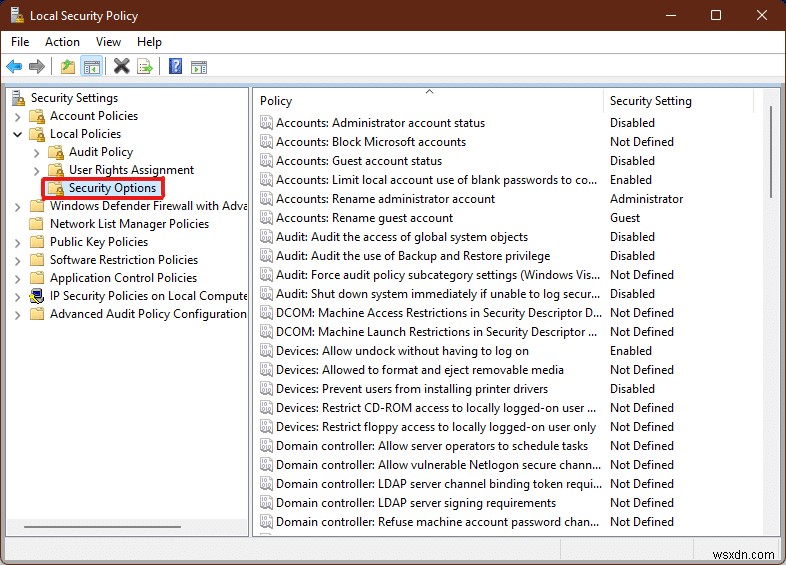
Task: Select Windows Defender Firewall tree item
Action: click(x=148, y=206)
